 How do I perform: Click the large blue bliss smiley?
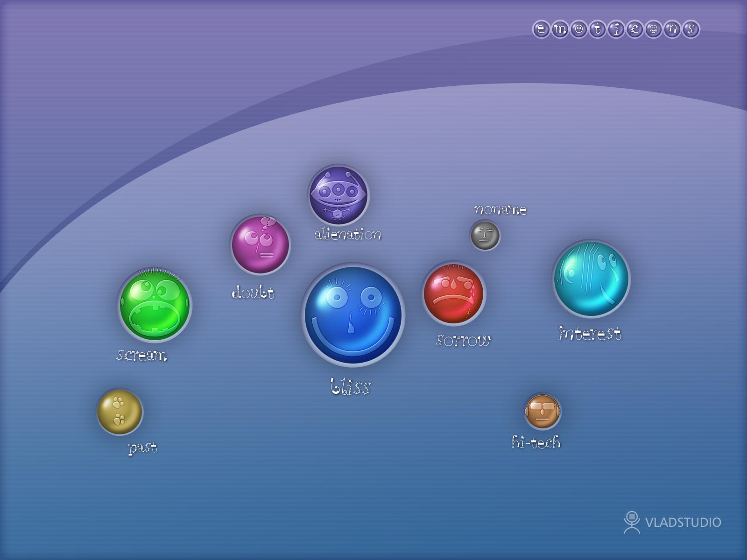coord(353,315)
